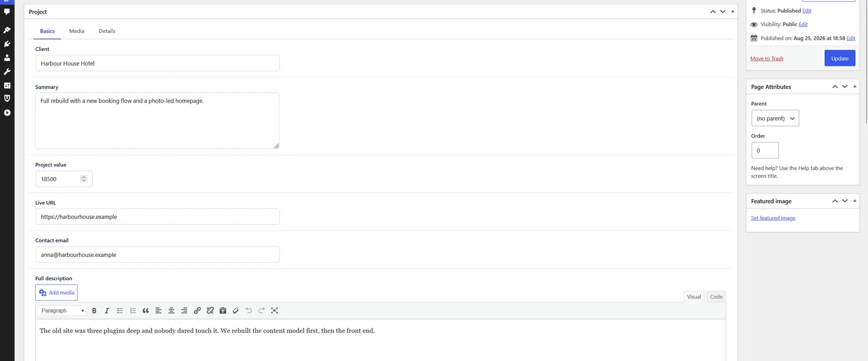The width and height of the screenshot is (868, 361).
Task: Click the Project value stepper arrows
Action: pyautogui.click(x=84, y=179)
